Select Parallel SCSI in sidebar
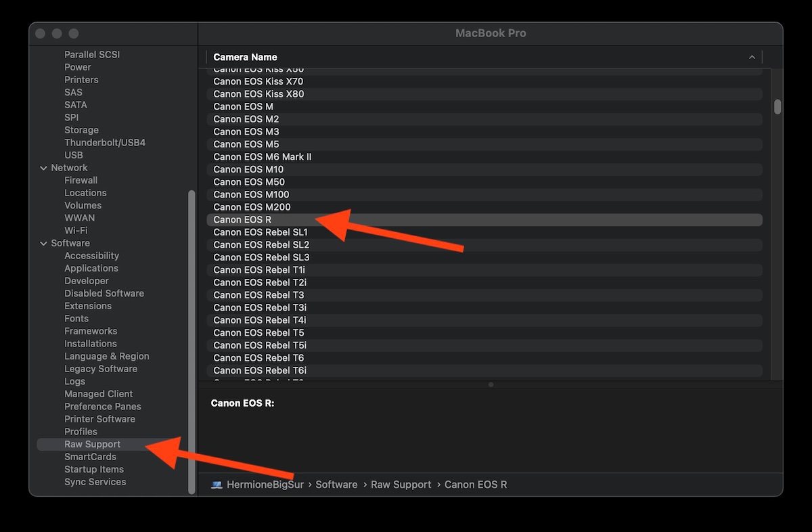 point(92,54)
